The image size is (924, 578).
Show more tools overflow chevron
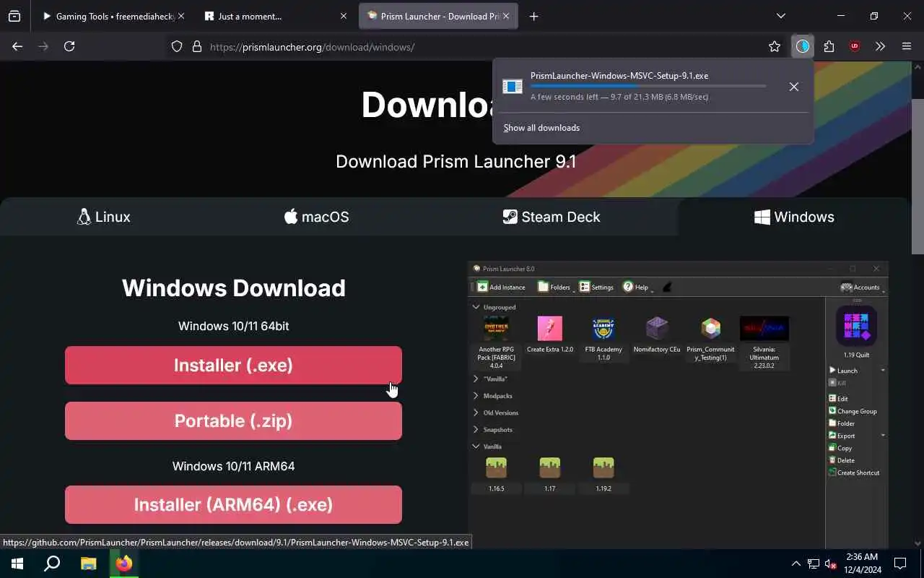pos(880,46)
